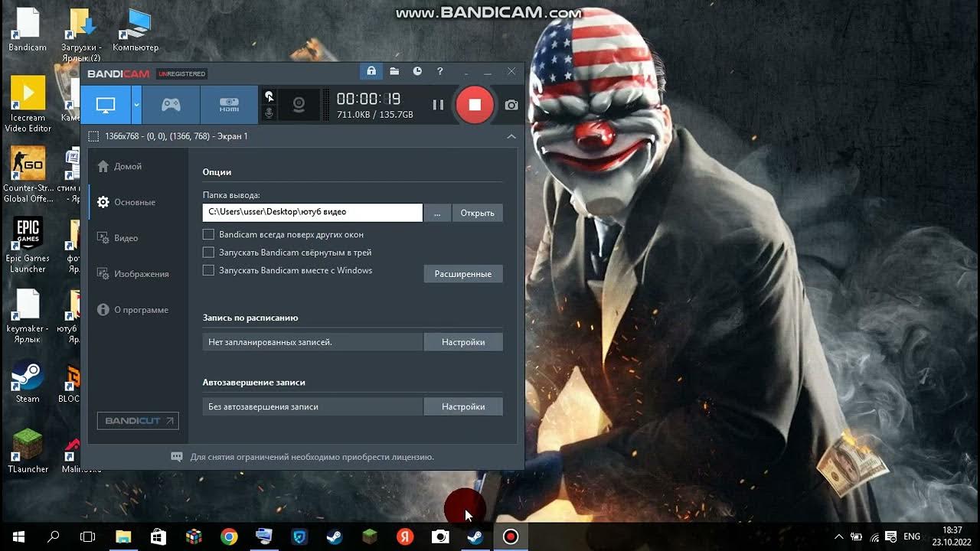The height and width of the screenshot is (551, 980).
Task: Click the output folder path field
Action: (x=312, y=212)
